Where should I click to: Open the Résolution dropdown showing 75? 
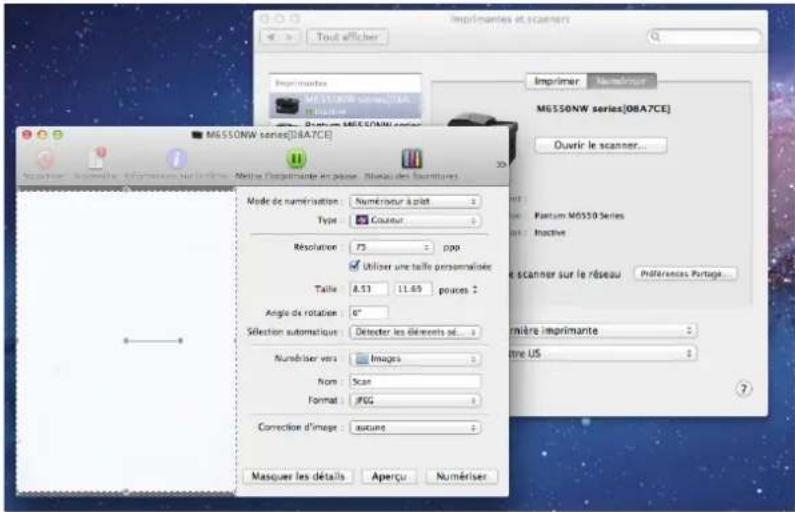click(391, 247)
